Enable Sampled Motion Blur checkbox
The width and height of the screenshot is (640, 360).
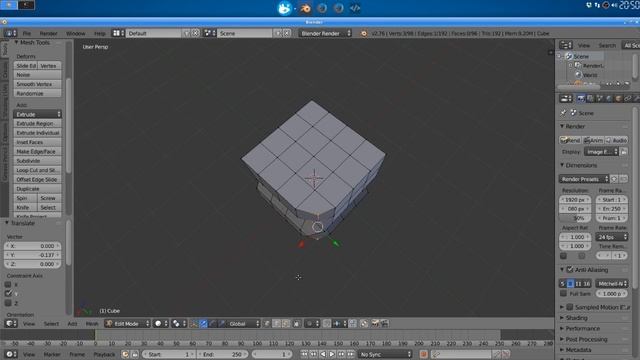(570, 307)
